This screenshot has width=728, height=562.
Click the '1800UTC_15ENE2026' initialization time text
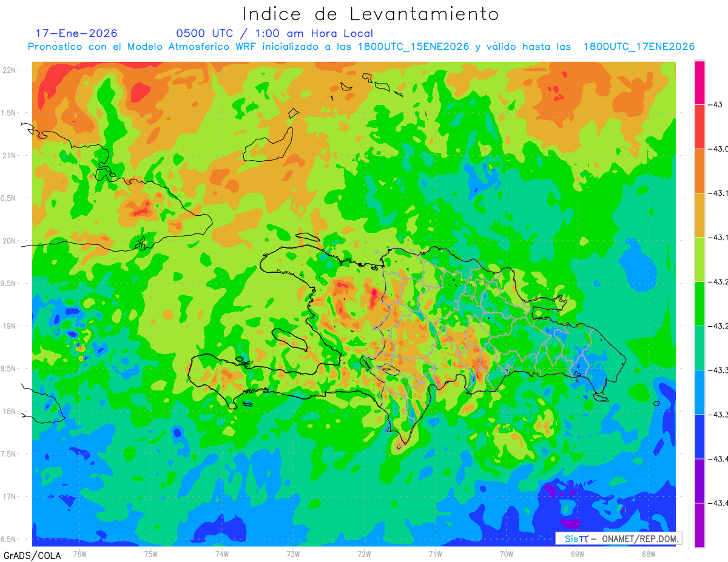[413, 47]
